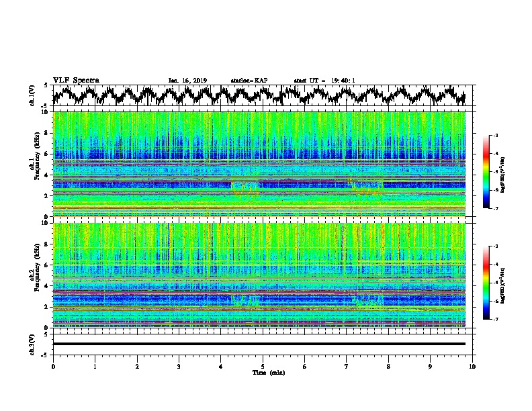
Task: Click the "10" tick on the Time axis
Action: point(472,367)
